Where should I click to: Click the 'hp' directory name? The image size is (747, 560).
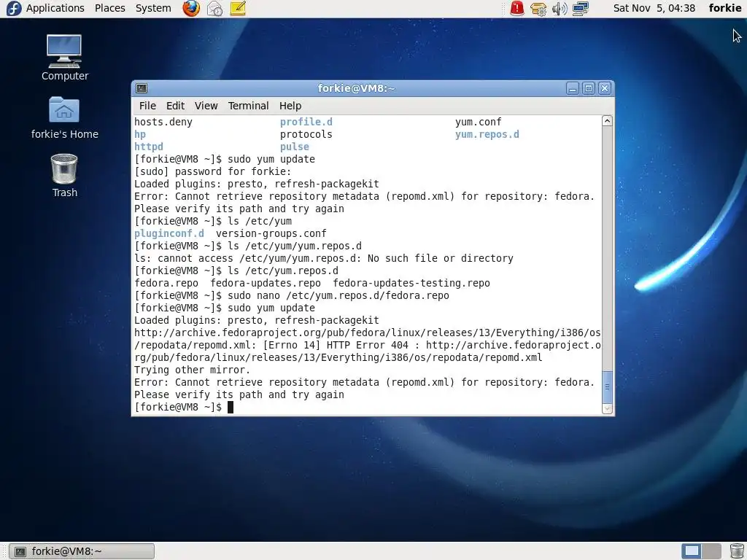[140, 134]
